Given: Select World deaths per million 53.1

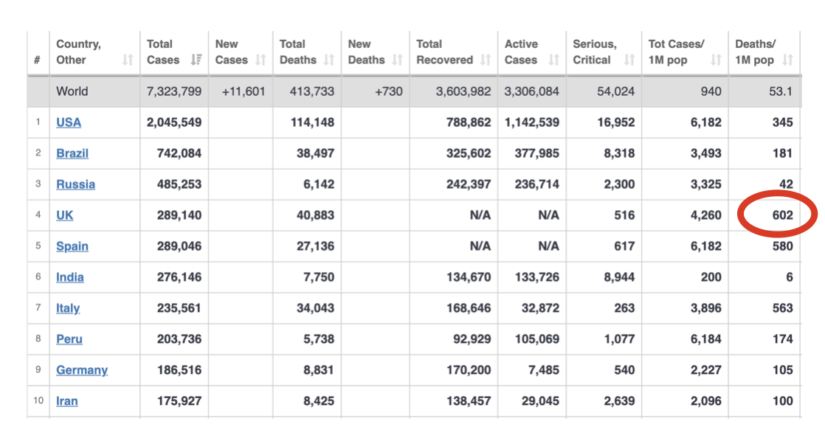Looking at the screenshot, I should click(781, 92).
